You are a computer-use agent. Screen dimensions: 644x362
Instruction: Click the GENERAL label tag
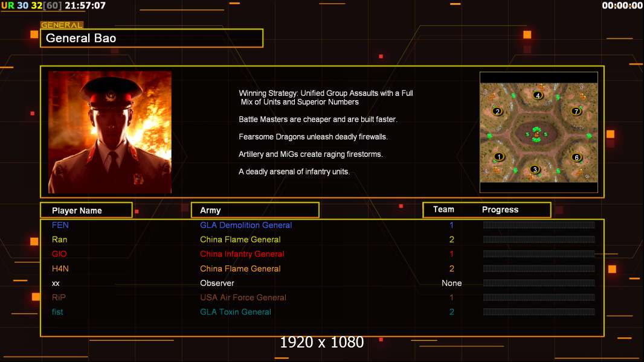pyautogui.click(x=62, y=25)
